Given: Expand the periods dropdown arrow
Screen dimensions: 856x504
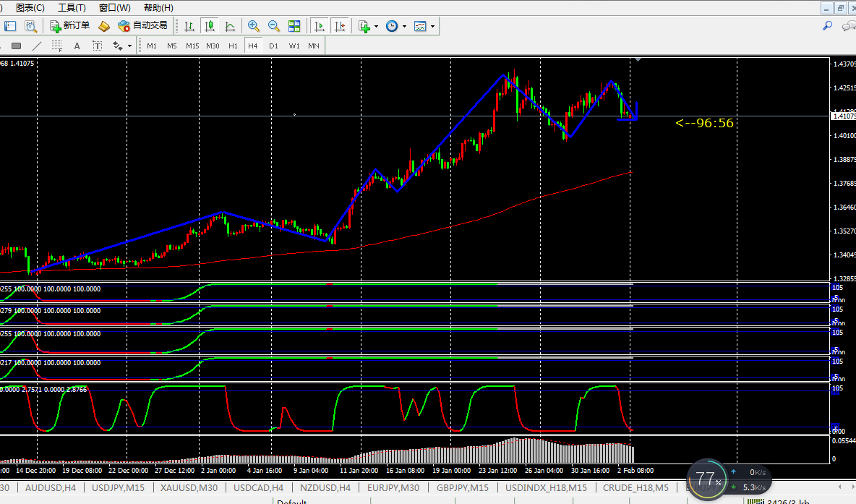Looking at the screenshot, I should click(405, 26).
